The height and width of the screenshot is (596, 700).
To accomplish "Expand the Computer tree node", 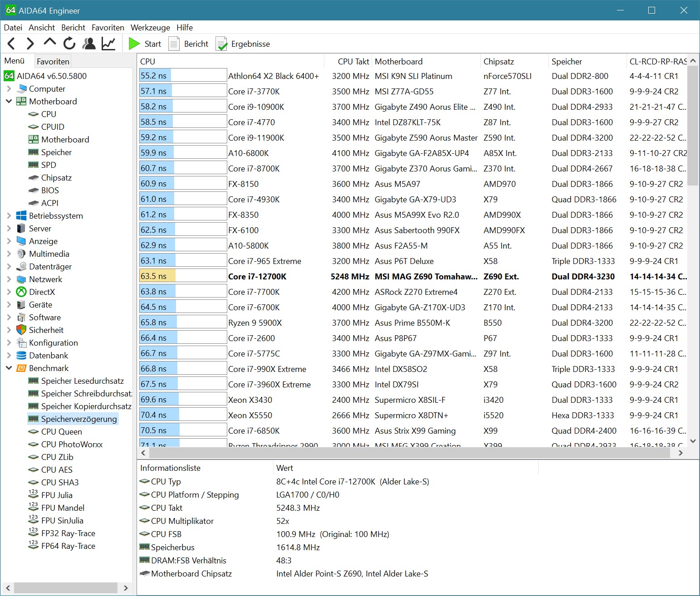I will click(x=9, y=88).
